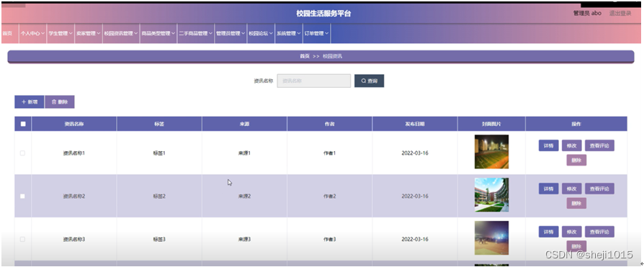
Task: Expand the 学生管理 dropdown menu
Action: coord(61,34)
